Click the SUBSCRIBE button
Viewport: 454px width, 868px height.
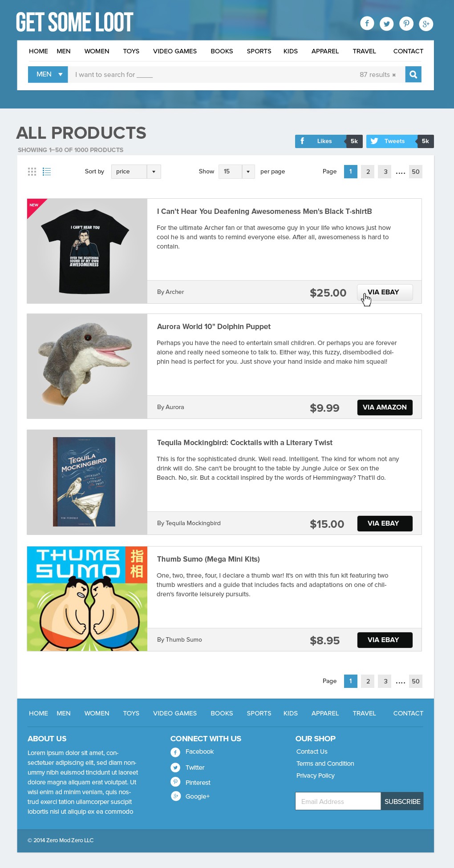(x=402, y=801)
